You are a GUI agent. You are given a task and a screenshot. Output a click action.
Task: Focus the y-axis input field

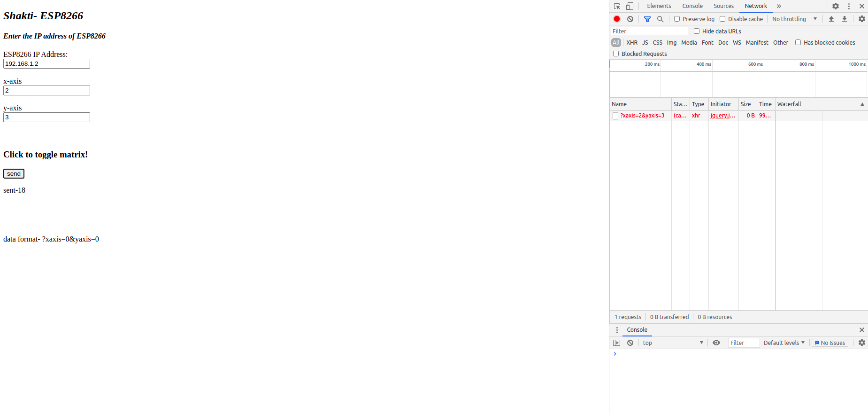46,117
